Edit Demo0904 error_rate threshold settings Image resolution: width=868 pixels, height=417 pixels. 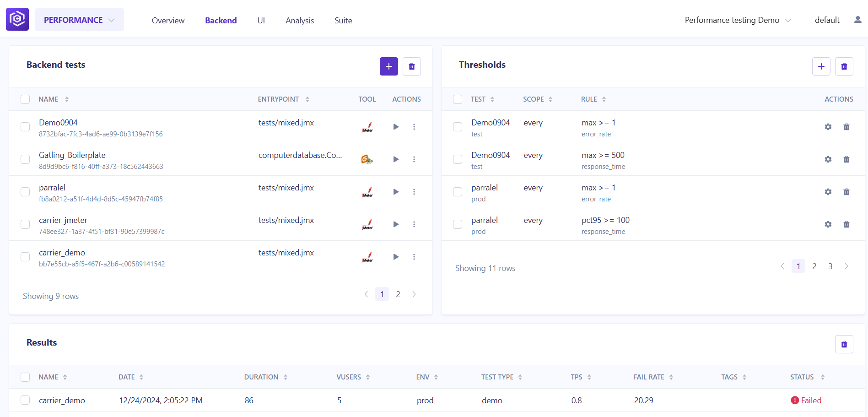[828, 127]
